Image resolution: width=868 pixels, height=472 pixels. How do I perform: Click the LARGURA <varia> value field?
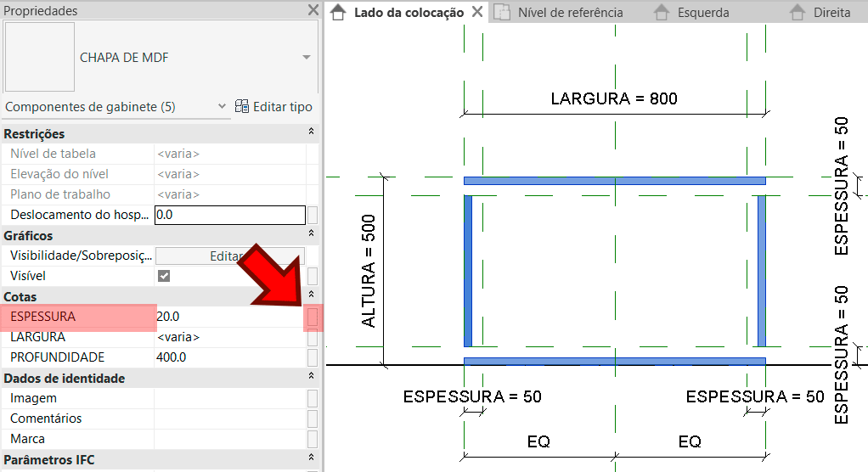pyautogui.click(x=229, y=337)
